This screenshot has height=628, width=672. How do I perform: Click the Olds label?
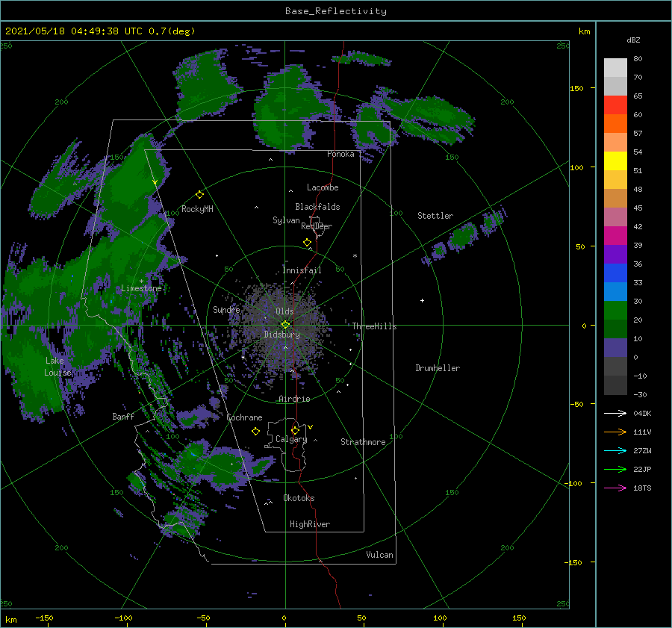284,311
